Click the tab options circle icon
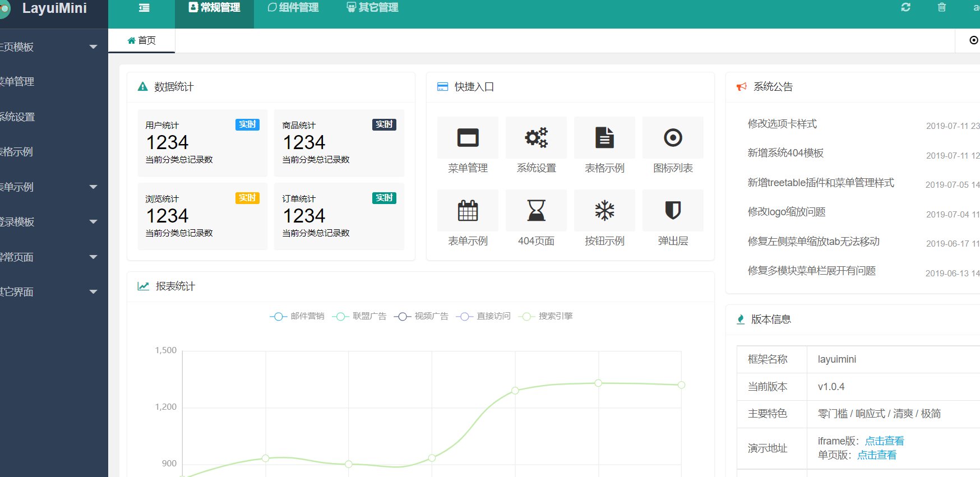This screenshot has height=477, width=980. [974, 40]
